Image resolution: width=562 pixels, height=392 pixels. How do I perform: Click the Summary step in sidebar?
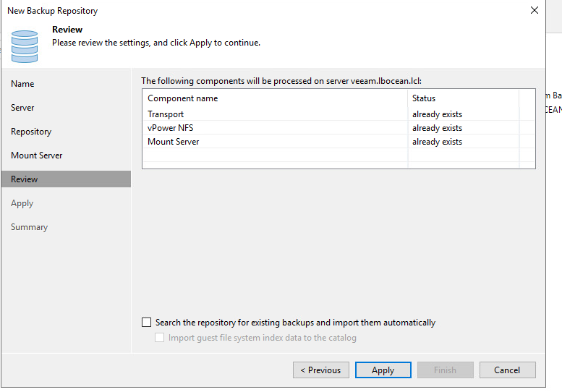pos(29,227)
